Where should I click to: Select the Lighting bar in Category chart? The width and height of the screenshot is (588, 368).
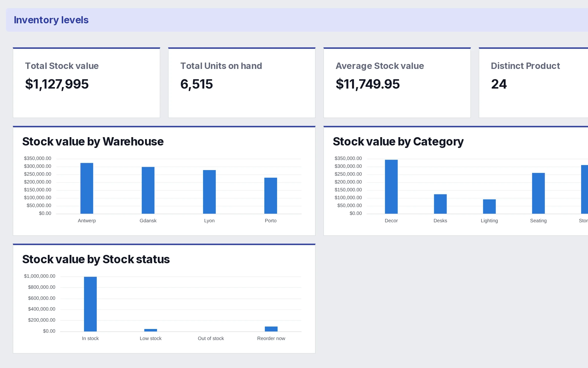[x=489, y=206]
